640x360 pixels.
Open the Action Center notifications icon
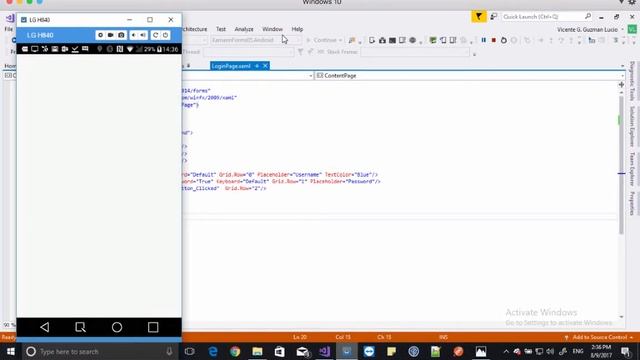click(625, 351)
